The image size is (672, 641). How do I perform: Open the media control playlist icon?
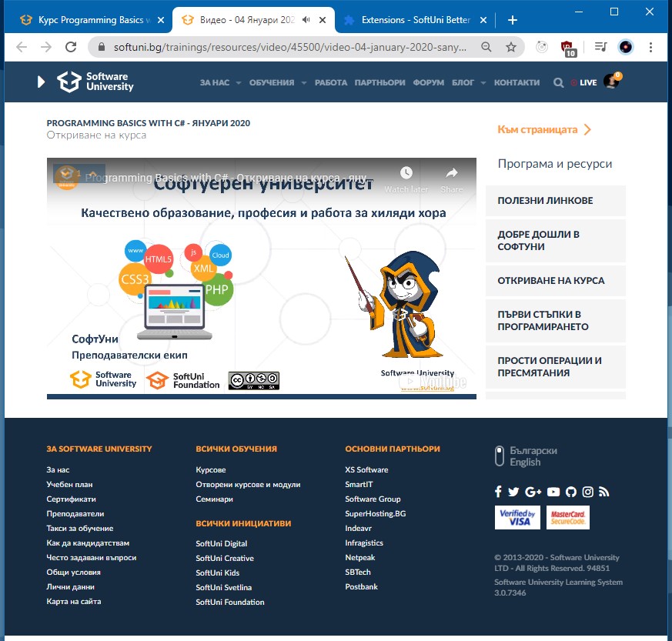click(601, 47)
